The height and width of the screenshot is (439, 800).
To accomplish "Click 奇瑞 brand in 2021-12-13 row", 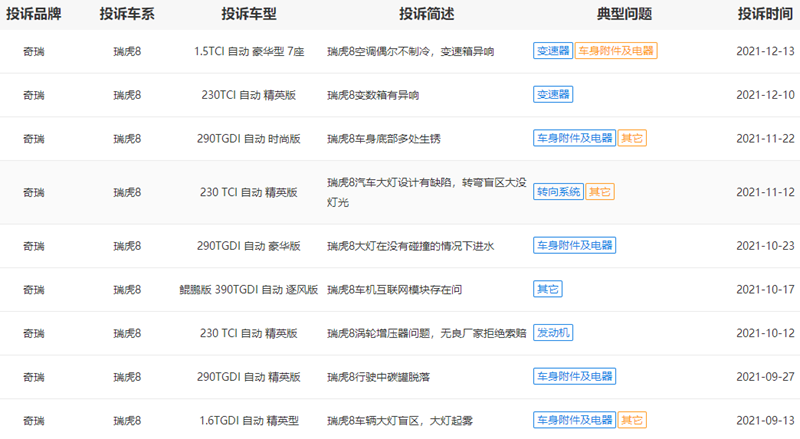I will pos(34,52).
